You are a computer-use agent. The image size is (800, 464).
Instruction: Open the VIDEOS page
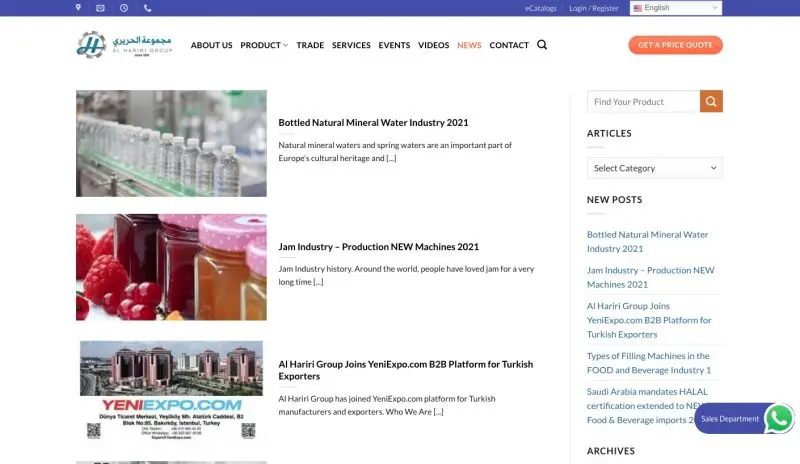point(434,45)
